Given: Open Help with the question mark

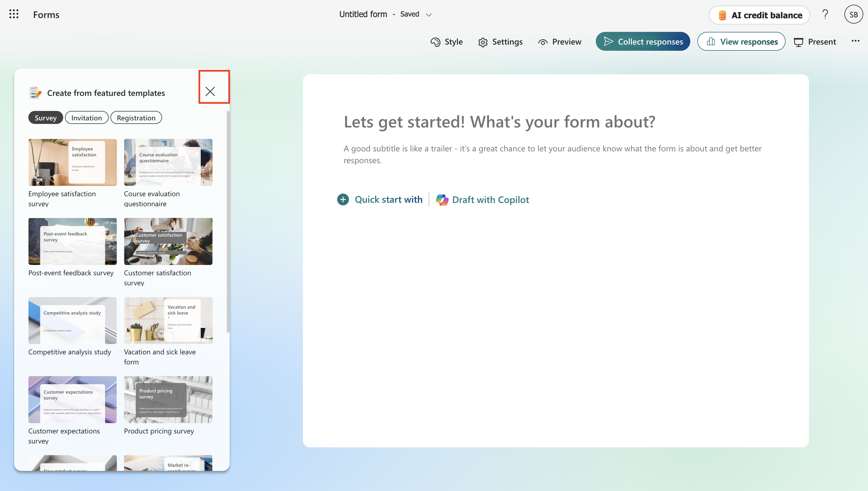Looking at the screenshot, I should click(x=825, y=14).
